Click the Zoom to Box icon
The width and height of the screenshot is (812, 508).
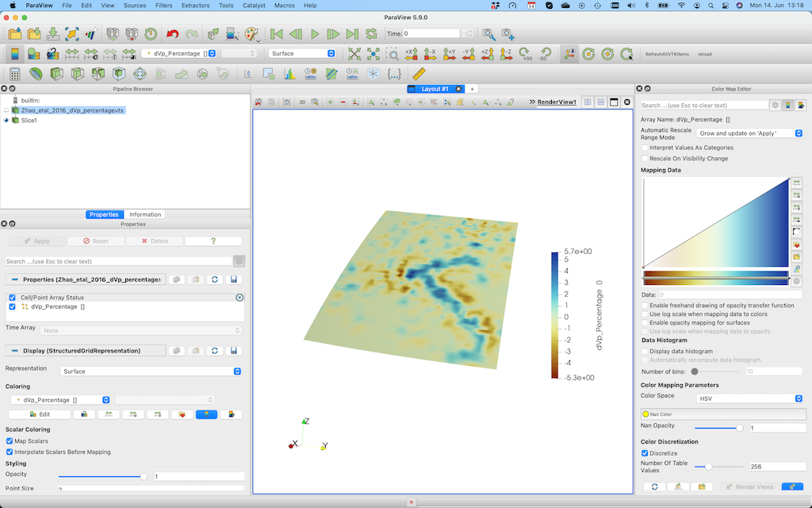[393, 54]
